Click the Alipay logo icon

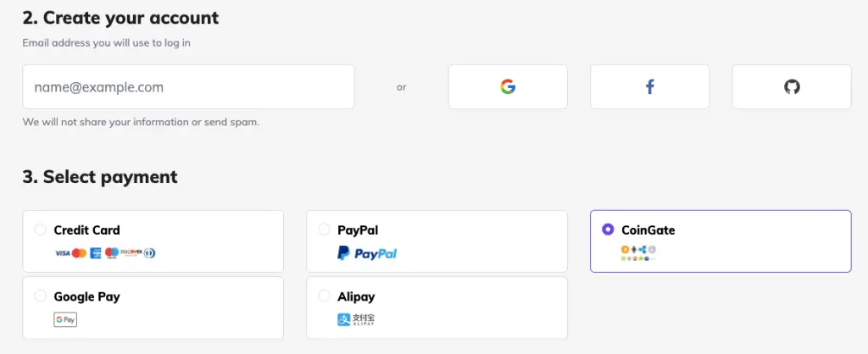click(x=356, y=320)
